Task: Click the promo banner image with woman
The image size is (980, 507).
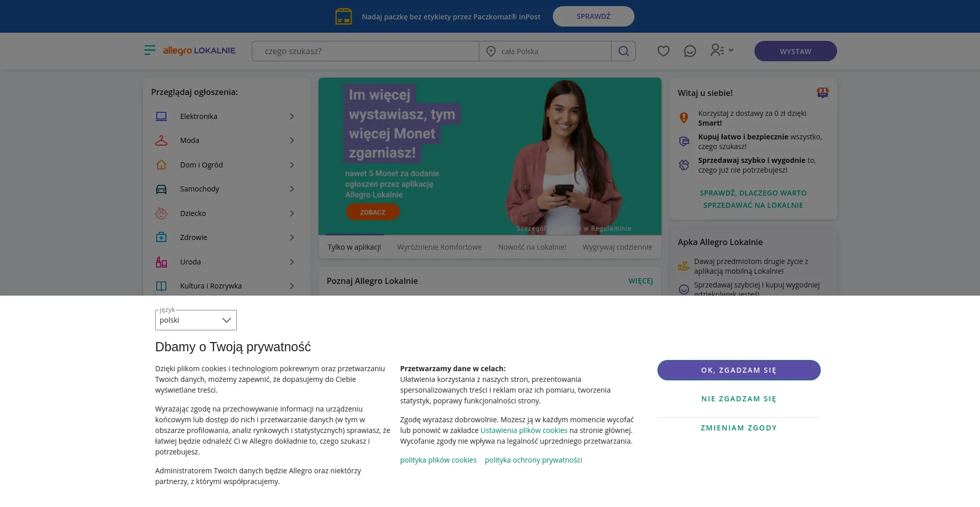Action: point(490,156)
